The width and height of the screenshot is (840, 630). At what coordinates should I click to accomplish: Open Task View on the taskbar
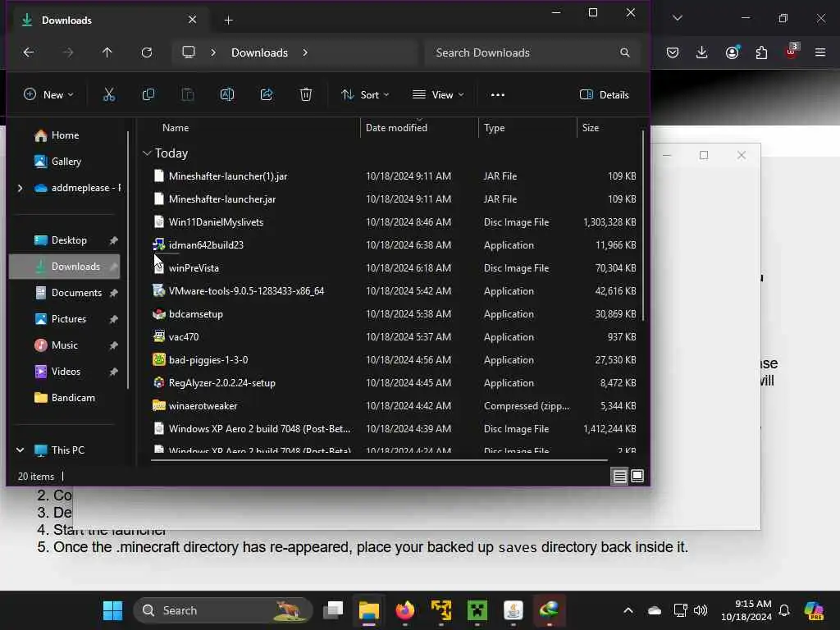click(333, 610)
